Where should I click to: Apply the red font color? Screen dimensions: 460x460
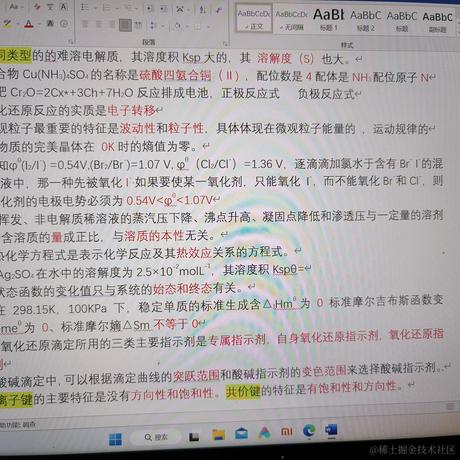pos(29,23)
